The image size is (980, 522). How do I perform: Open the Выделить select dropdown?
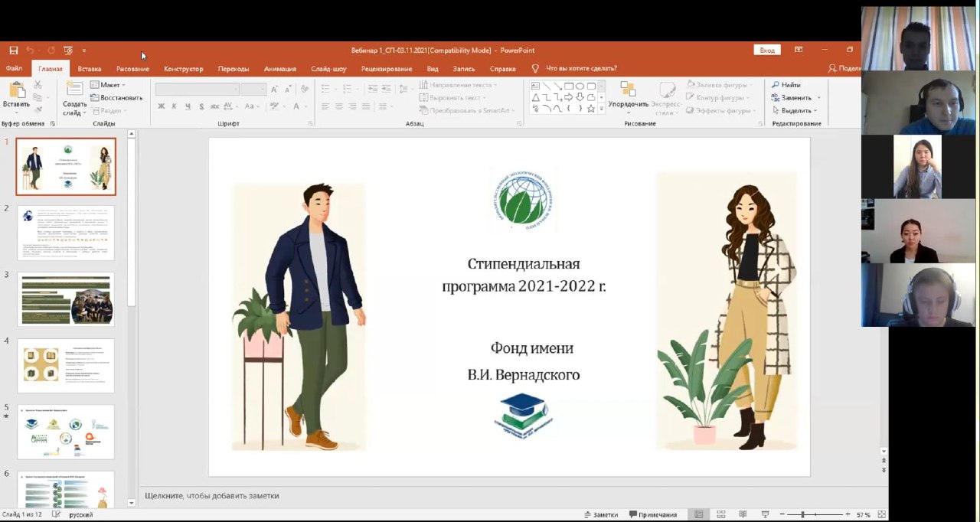click(x=795, y=110)
